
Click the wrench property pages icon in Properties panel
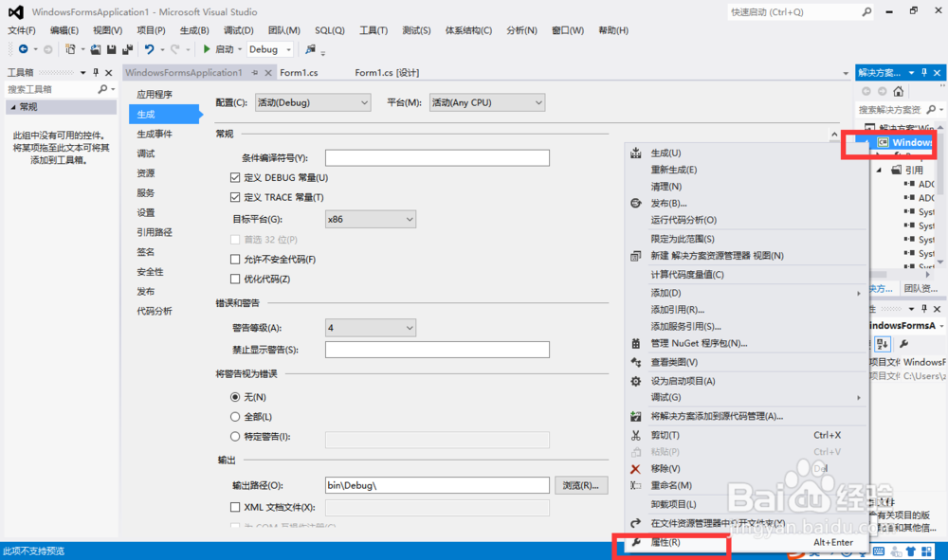[x=903, y=344]
